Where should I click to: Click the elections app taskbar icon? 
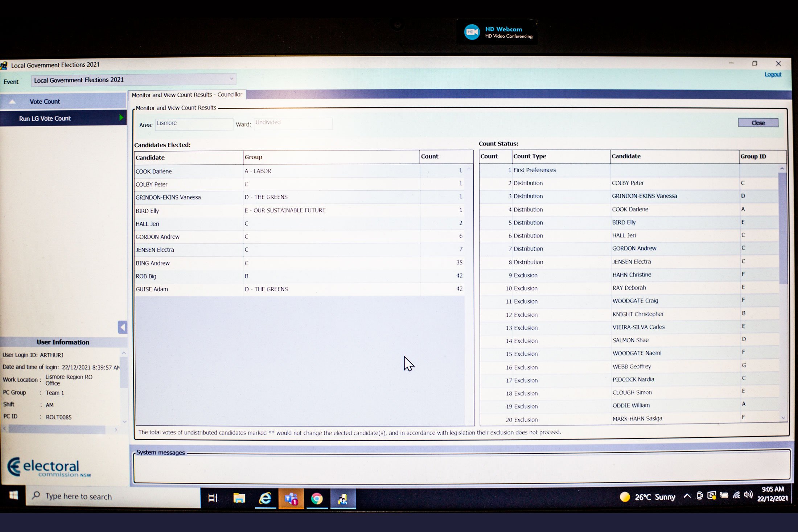[x=343, y=499]
